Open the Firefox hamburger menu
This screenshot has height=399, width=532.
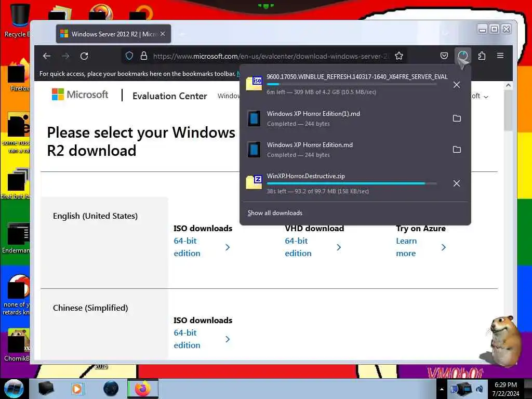[x=500, y=55]
